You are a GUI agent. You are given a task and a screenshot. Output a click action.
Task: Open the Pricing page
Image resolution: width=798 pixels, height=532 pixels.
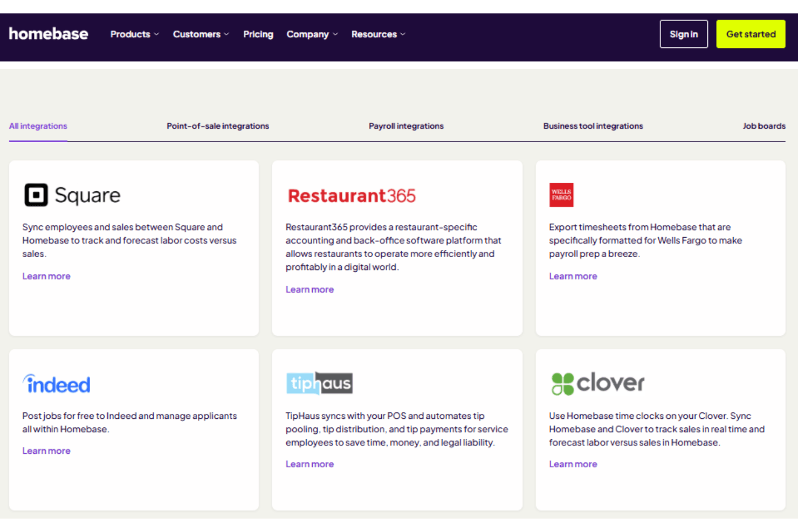click(x=258, y=34)
